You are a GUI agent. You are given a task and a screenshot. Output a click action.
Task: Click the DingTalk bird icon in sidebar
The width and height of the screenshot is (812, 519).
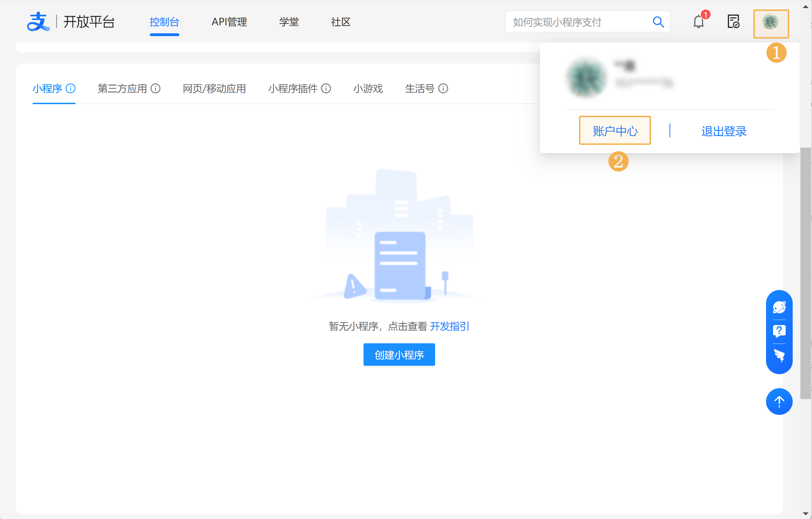pyautogui.click(x=779, y=356)
